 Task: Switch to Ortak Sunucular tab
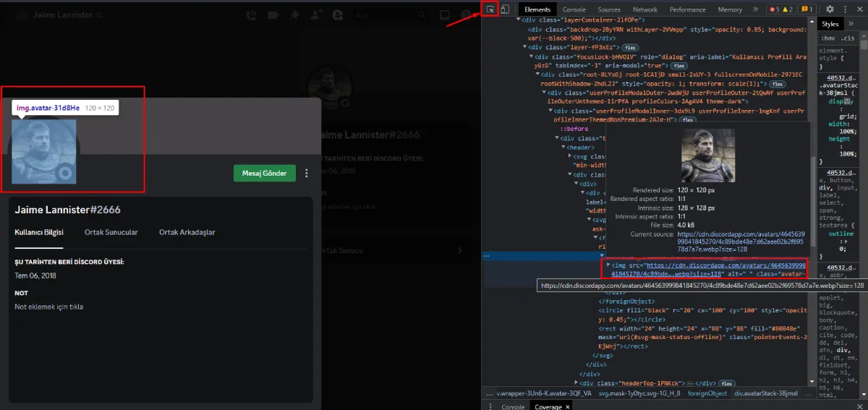[x=111, y=232]
